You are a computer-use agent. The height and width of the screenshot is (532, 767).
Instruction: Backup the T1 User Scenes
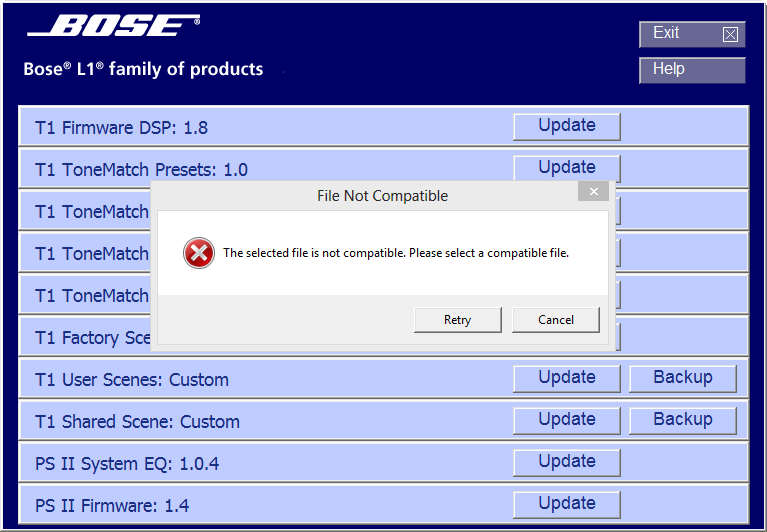683,378
